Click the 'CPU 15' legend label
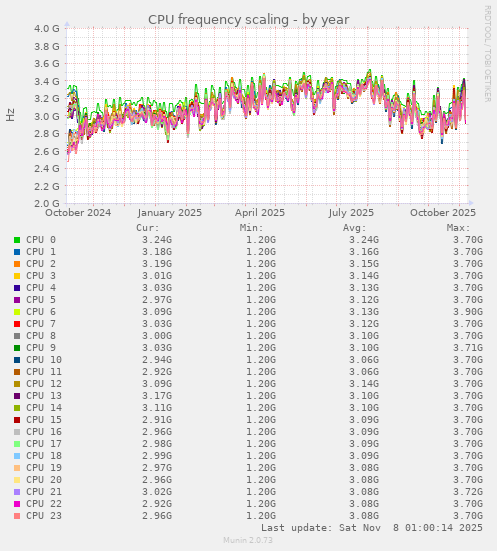This screenshot has height=551, width=497. coord(44,420)
